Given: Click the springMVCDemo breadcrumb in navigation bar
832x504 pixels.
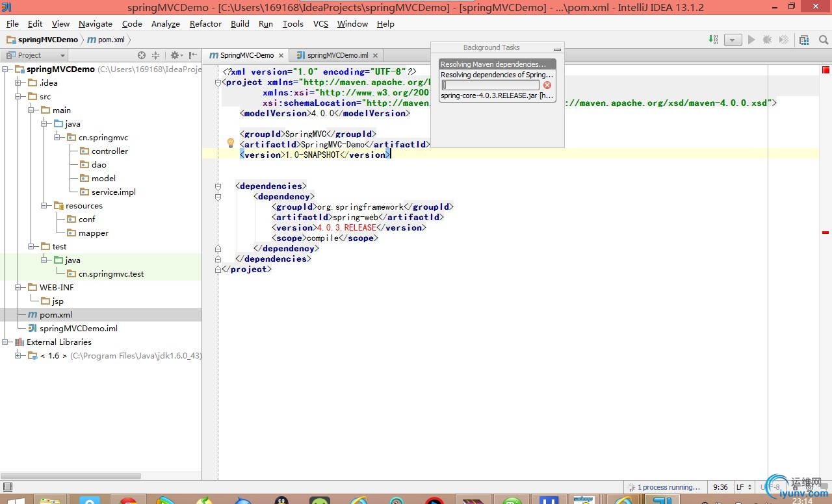Looking at the screenshot, I should coord(42,40).
